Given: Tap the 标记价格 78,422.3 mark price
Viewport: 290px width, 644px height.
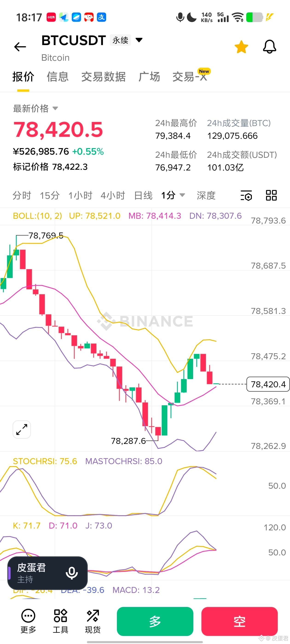Looking at the screenshot, I should pyautogui.click(x=50, y=167).
